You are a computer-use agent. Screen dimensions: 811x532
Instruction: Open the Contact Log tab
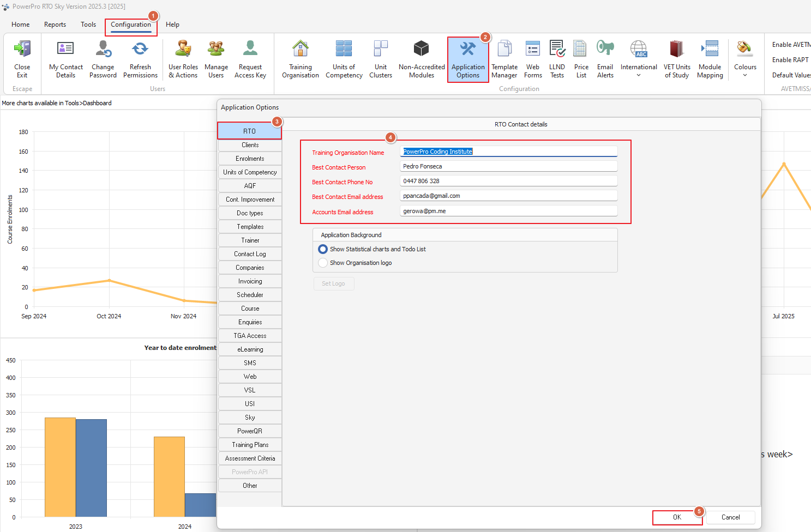point(250,254)
